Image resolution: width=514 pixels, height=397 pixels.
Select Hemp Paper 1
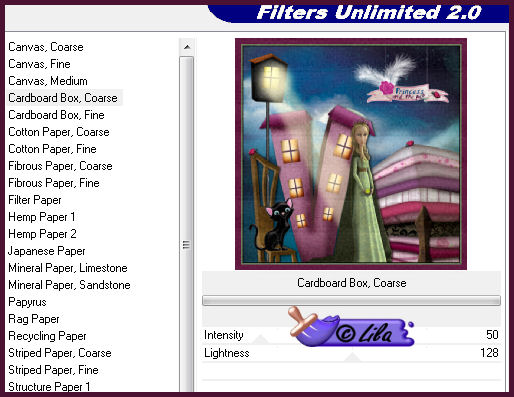click(x=42, y=217)
